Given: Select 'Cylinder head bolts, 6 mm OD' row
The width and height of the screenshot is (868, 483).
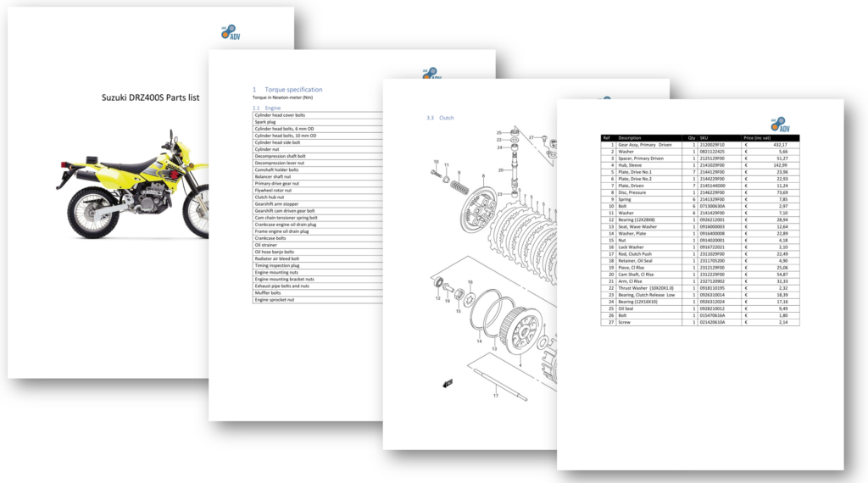Looking at the screenshot, I should tap(318, 129).
